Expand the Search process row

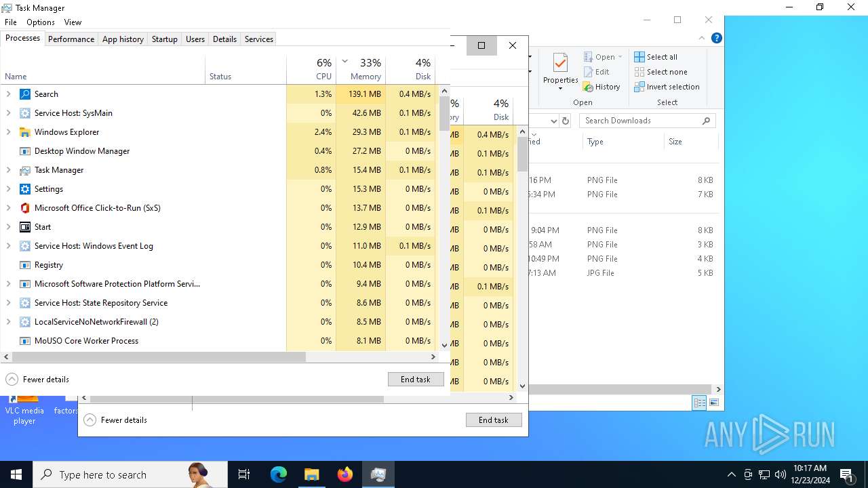tap(9, 94)
